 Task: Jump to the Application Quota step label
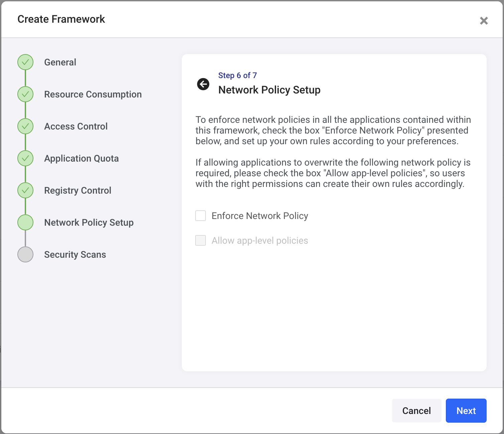click(82, 158)
